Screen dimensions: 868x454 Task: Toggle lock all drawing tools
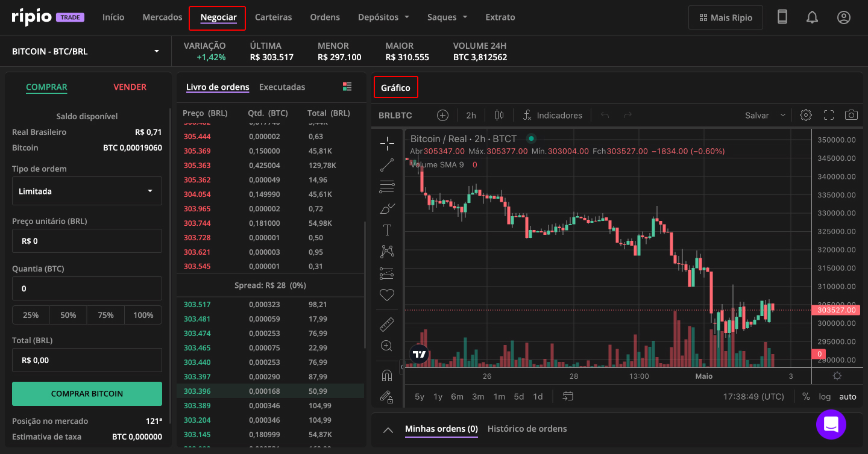[387, 397]
